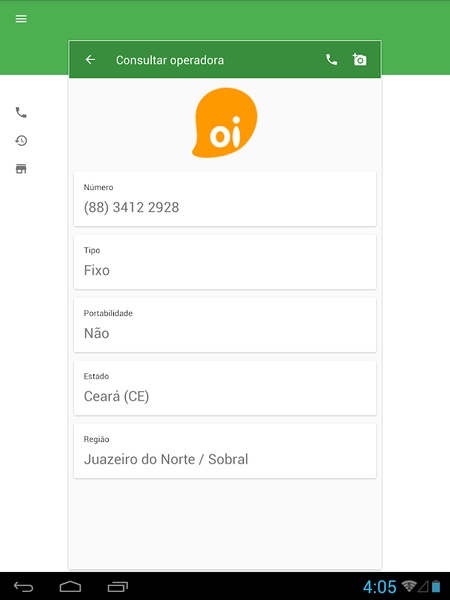Tap the battery status icon
The height and width of the screenshot is (600, 450).
(436, 586)
